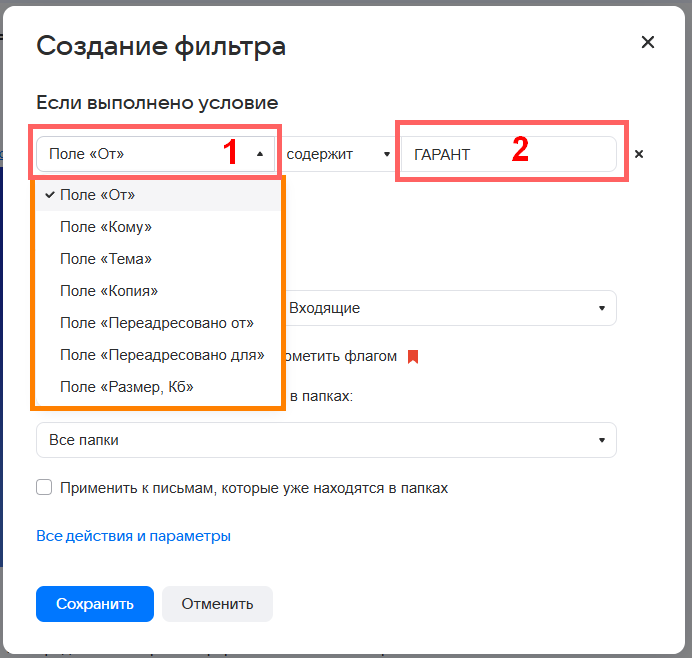Open «Все действия и параметры» link

click(133, 536)
